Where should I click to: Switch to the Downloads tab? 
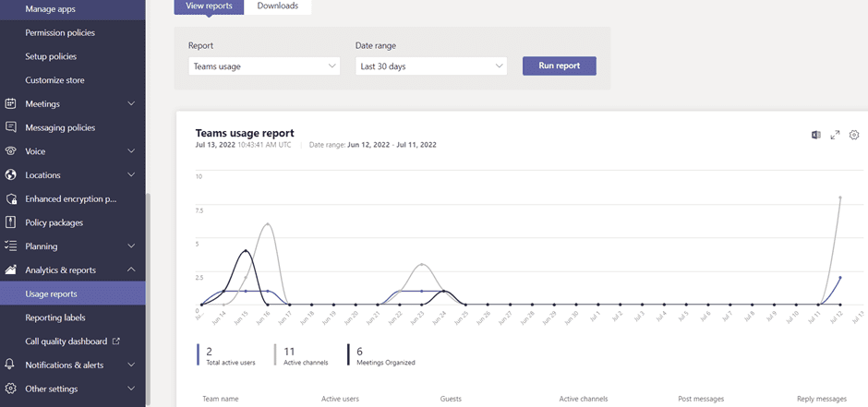278,6
